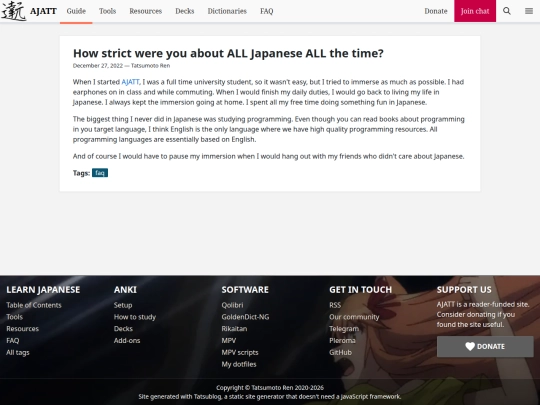
Task: Open the Decks navigation item
Action: coord(185,11)
